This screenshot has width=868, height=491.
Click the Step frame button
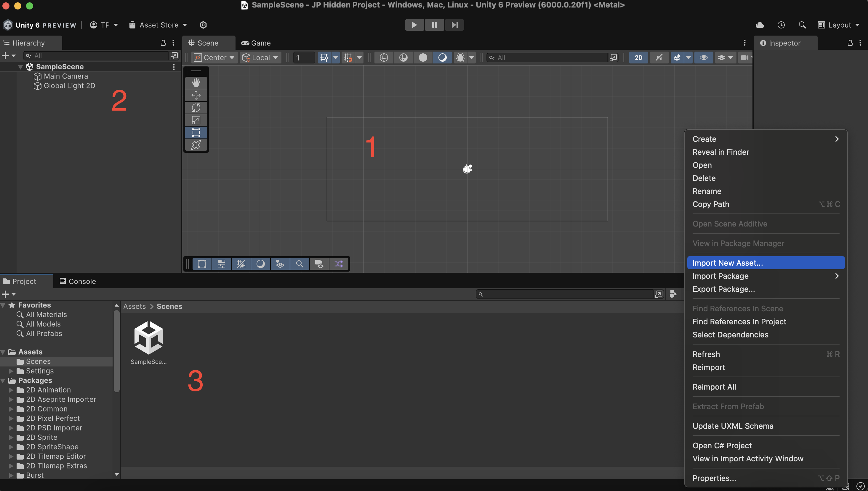(454, 25)
